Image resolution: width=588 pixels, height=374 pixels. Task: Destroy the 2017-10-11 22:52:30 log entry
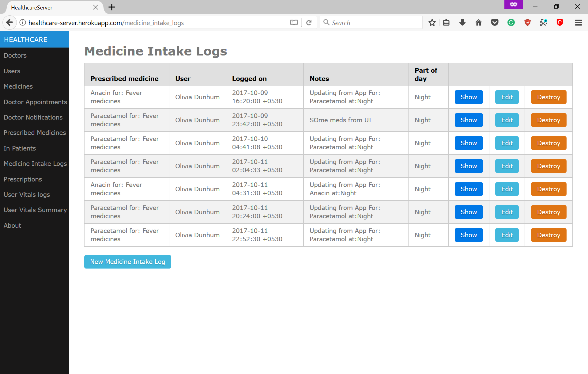(548, 235)
